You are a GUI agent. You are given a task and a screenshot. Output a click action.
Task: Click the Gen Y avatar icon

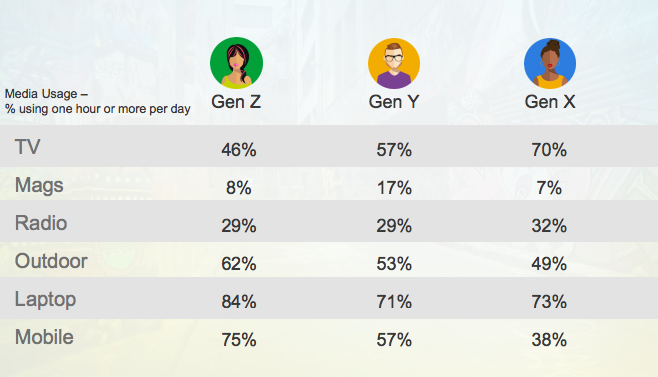click(x=394, y=63)
